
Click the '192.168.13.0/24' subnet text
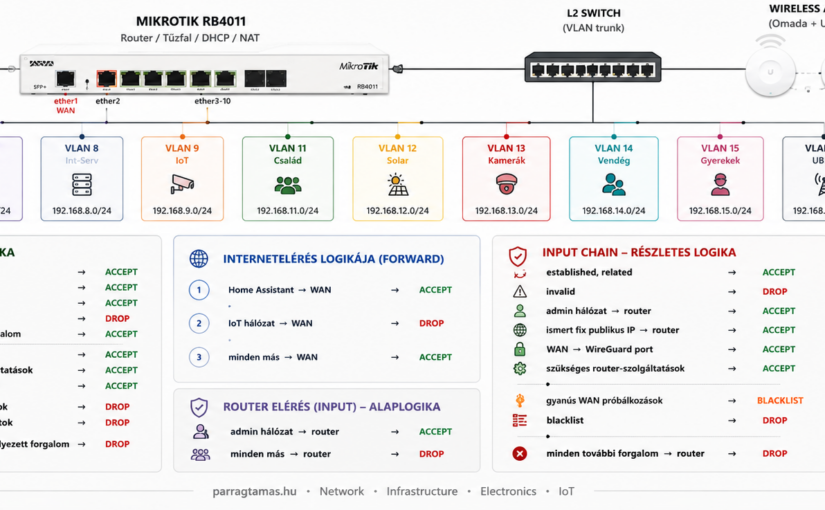point(507,211)
